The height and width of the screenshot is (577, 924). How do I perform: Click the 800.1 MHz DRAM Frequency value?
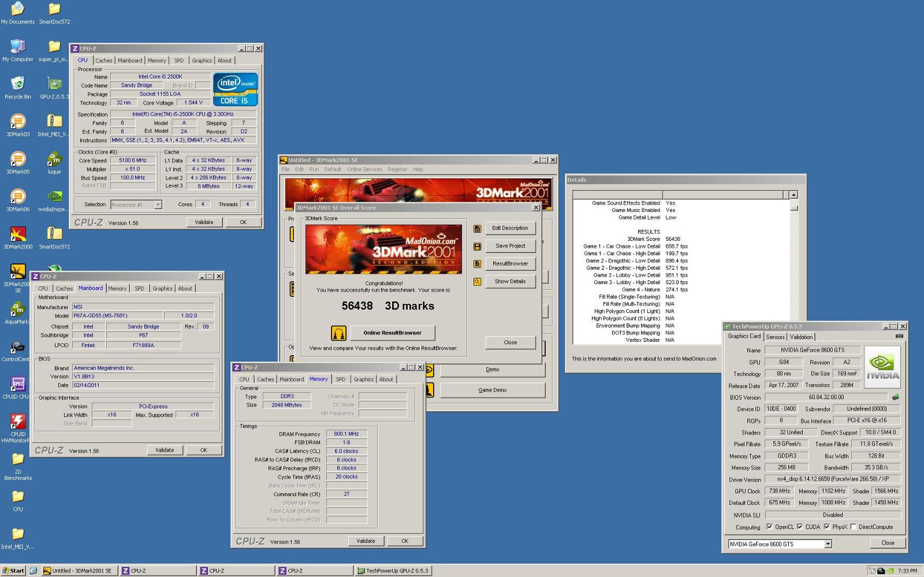click(346, 434)
